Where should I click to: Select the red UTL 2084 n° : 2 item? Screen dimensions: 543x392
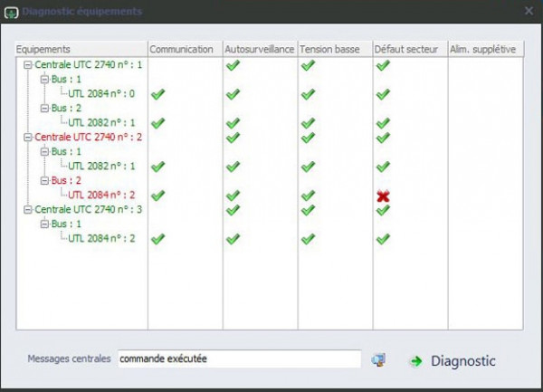(x=101, y=195)
